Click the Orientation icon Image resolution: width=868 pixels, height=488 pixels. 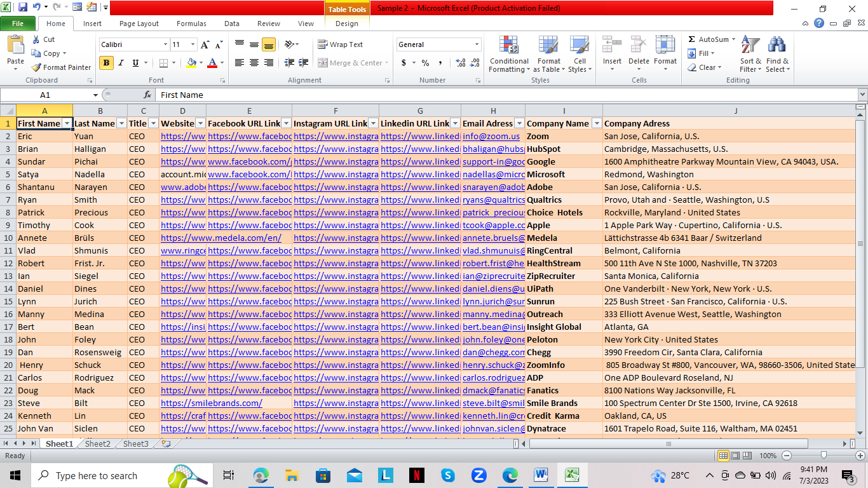(289, 44)
